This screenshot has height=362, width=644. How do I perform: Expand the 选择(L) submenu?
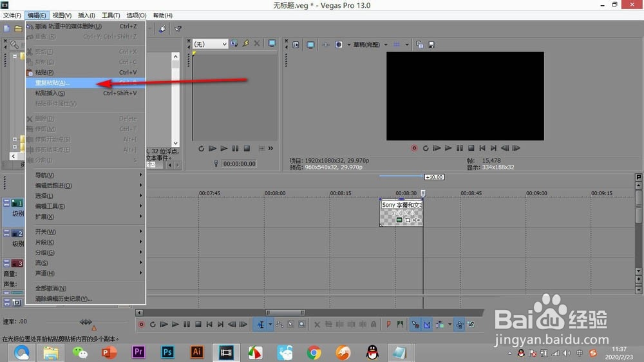(86, 196)
